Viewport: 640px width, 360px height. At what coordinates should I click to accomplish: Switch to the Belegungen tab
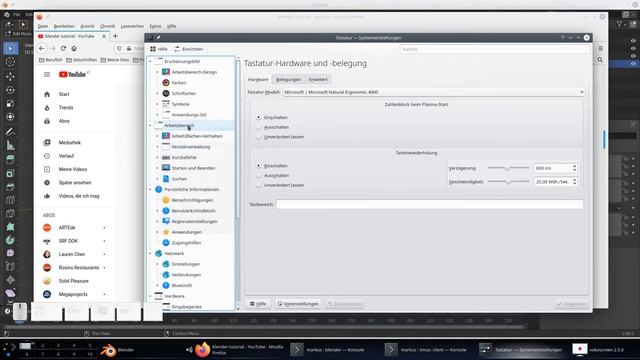click(288, 80)
